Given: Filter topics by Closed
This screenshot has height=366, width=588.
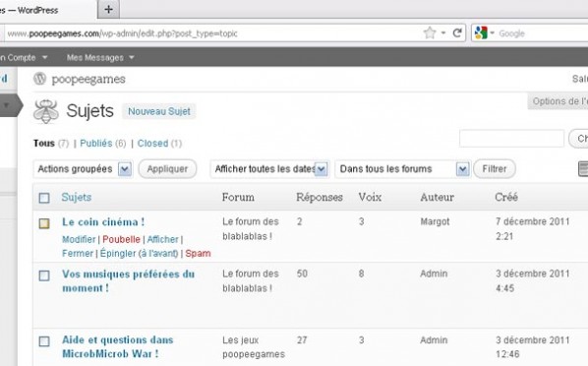Looking at the screenshot, I should click(152, 143).
